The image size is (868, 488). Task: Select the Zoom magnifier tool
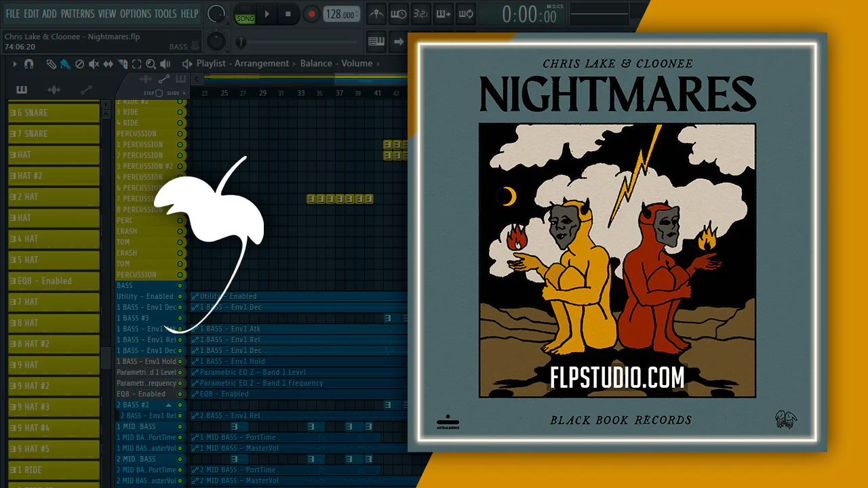[x=151, y=64]
